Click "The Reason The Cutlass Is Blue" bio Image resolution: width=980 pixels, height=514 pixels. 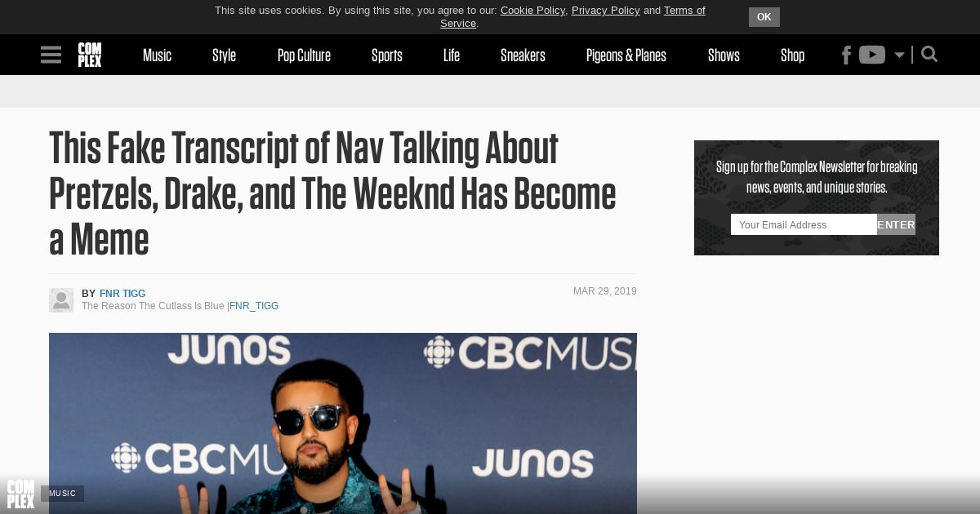click(x=153, y=306)
